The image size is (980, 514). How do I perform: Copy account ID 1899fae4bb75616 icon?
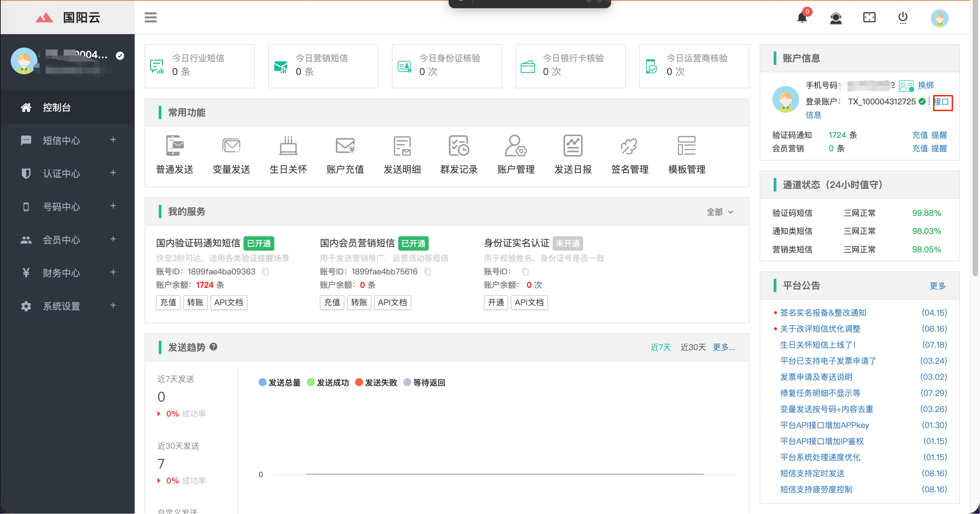coord(428,271)
